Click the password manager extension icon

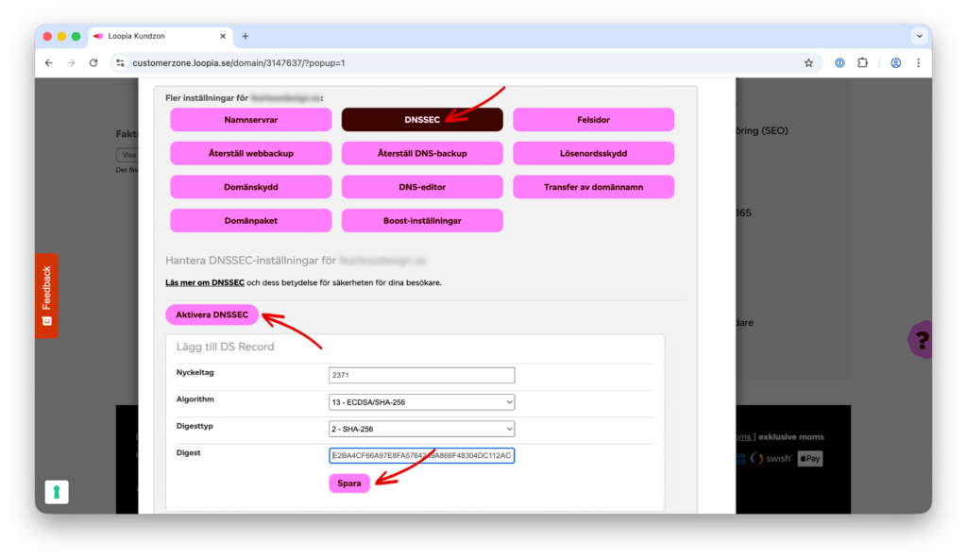coord(840,63)
